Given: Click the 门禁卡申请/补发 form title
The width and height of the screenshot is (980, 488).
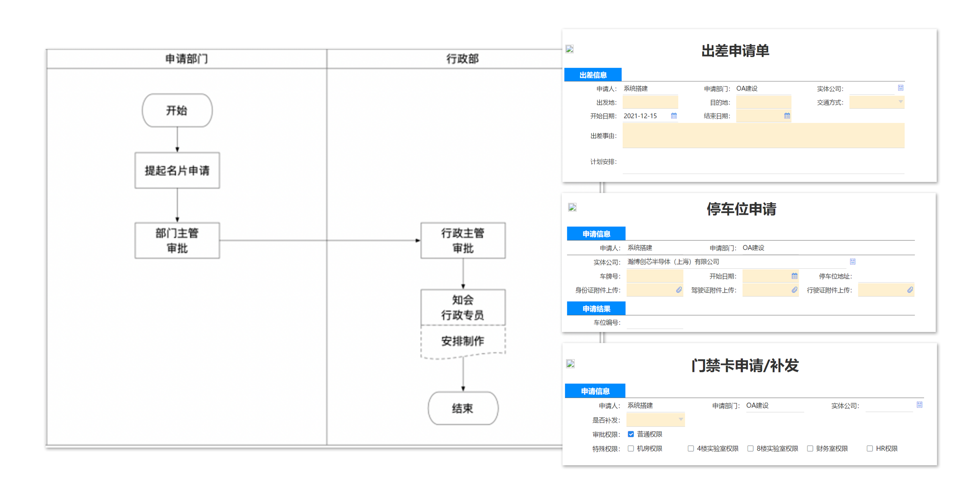Looking at the screenshot, I should 744,365.
